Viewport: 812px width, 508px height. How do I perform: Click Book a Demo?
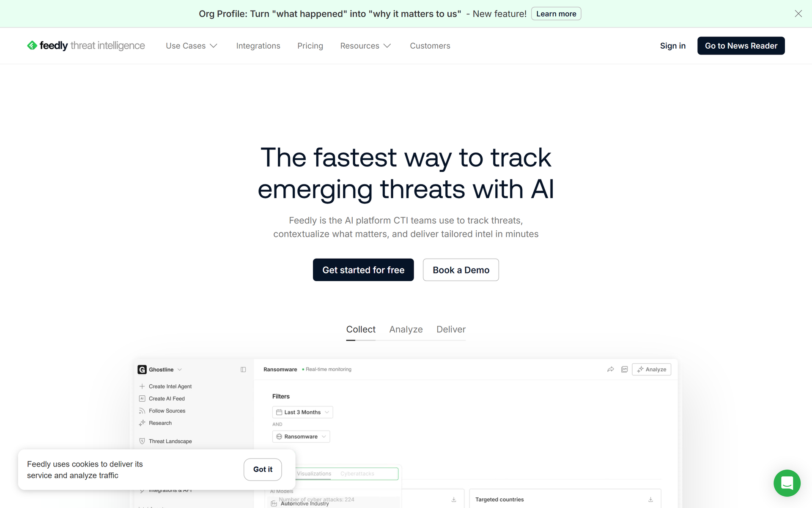461,270
